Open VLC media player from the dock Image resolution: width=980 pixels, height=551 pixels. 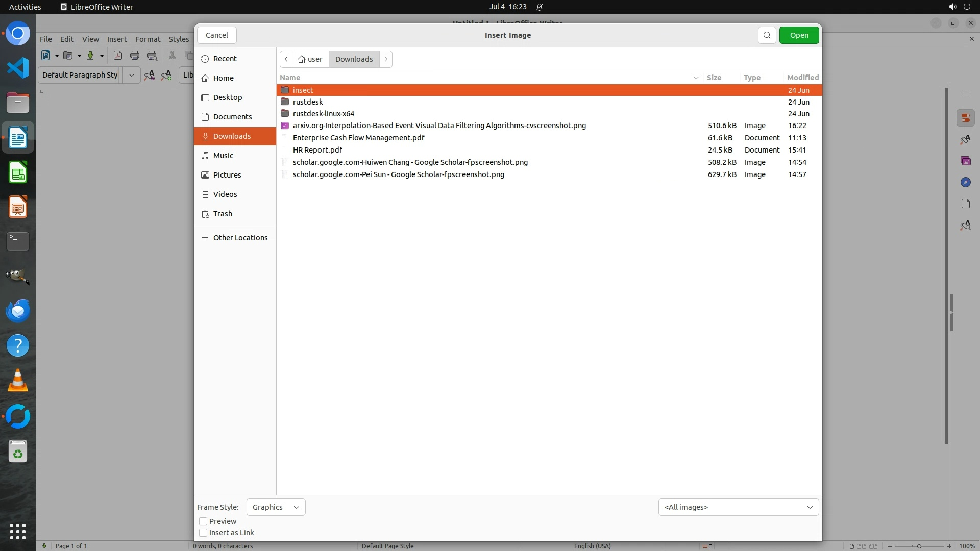(x=18, y=381)
